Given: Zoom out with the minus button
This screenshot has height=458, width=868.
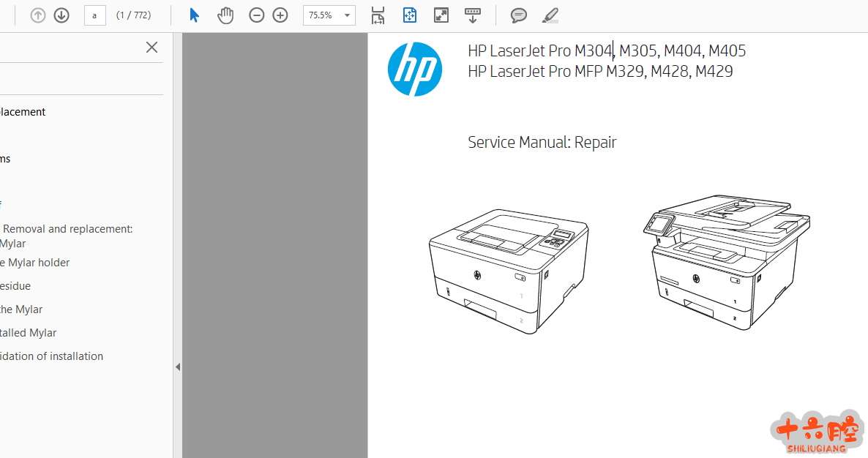Looking at the screenshot, I should point(256,15).
